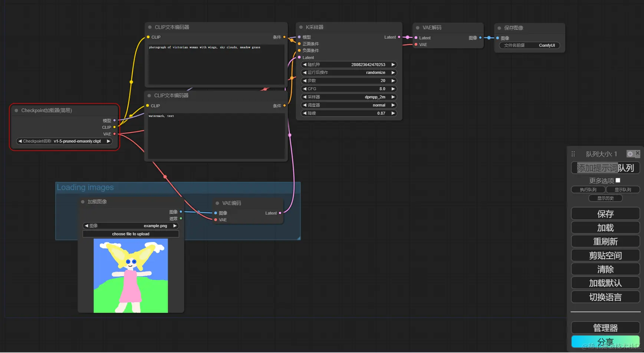
Task: Decrease 步数 steps with the left arrow
Action: [305, 81]
